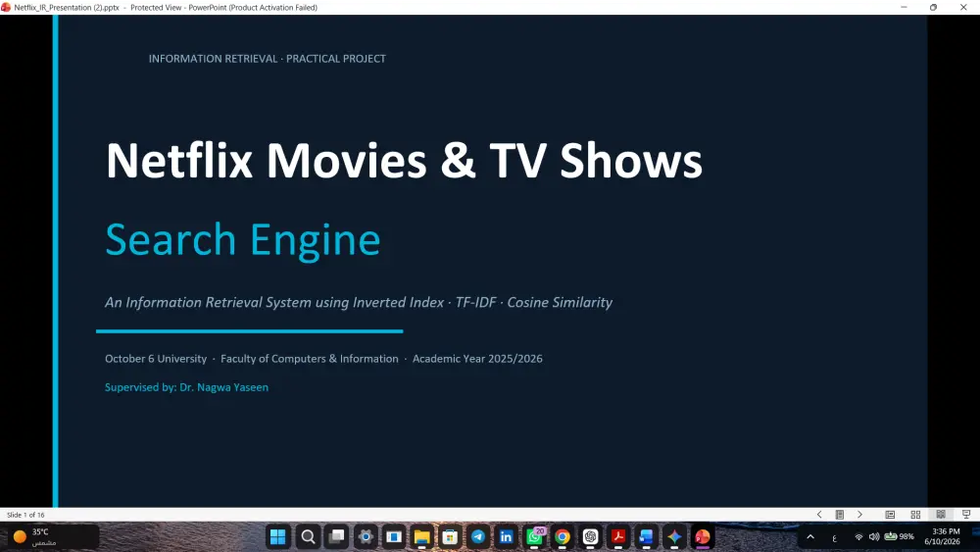This screenshot has width=980, height=552.
Task: Open File Explorer from the taskbar
Action: coord(421,536)
